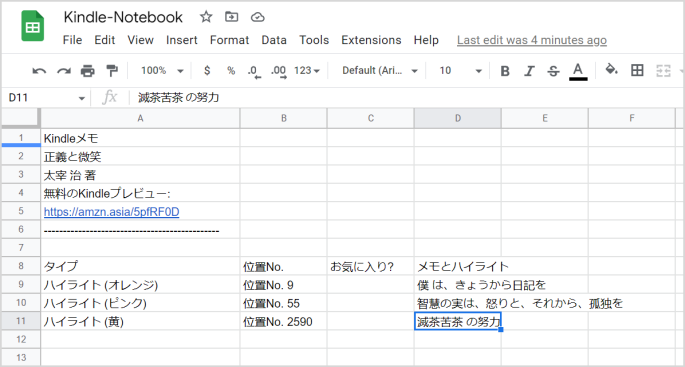Screen dimensions: 685x367
Task: Select the 'メモとハイライト' header cell
Action: (457, 266)
